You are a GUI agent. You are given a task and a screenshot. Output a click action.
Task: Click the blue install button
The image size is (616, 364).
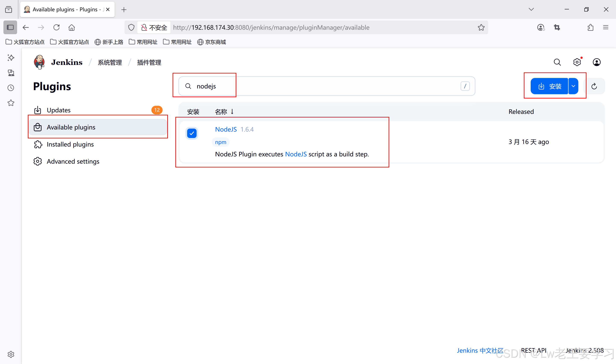pyautogui.click(x=549, y=86)
